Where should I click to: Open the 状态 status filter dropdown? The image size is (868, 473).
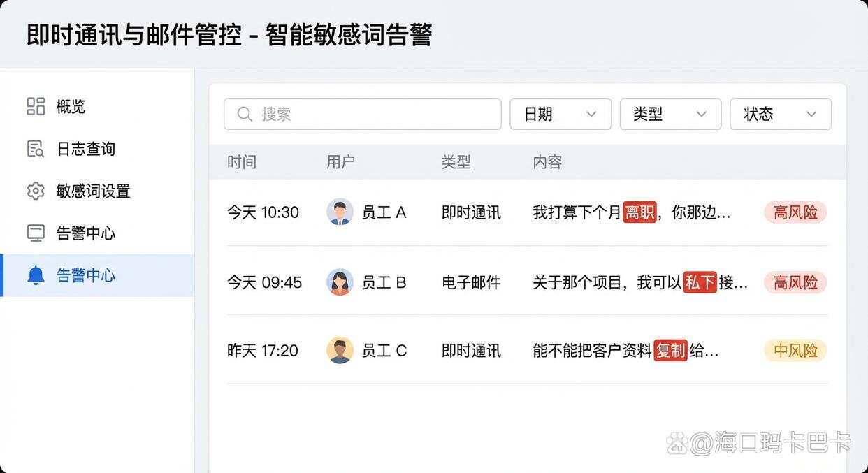click(780, 114)
